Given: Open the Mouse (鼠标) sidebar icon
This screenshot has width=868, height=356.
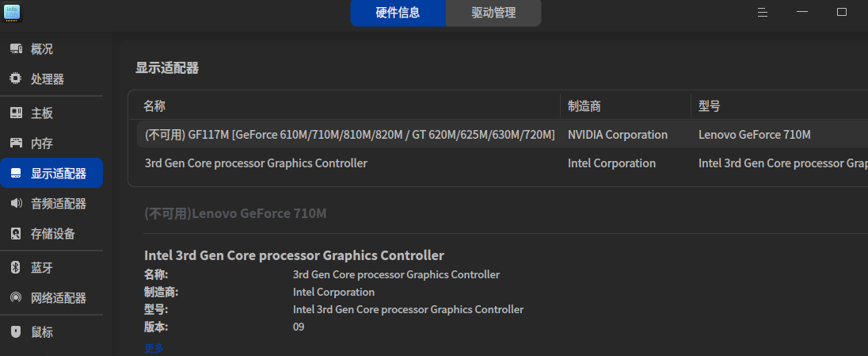Looking at the screenshot, I should coord(16,332).
